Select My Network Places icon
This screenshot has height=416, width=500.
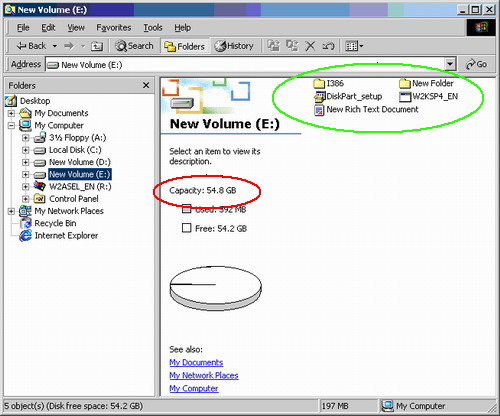[25, 211]
